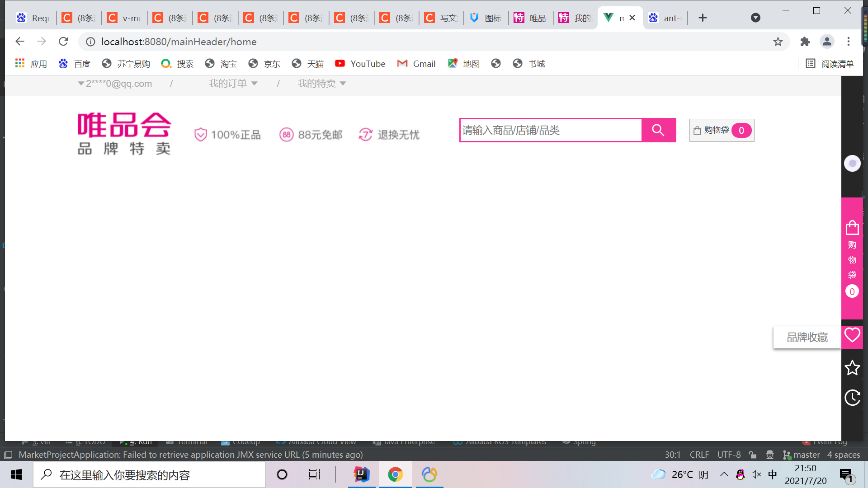Click the 购物袋 cart button with count 0
Image resolution: width=868 pixels, height=488 pixels.
tap(722, 130)
